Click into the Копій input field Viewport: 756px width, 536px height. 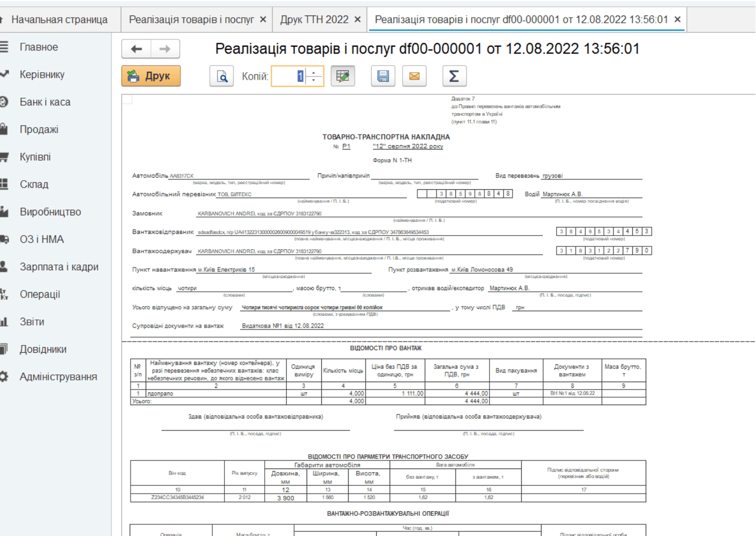tap(288, 77)
